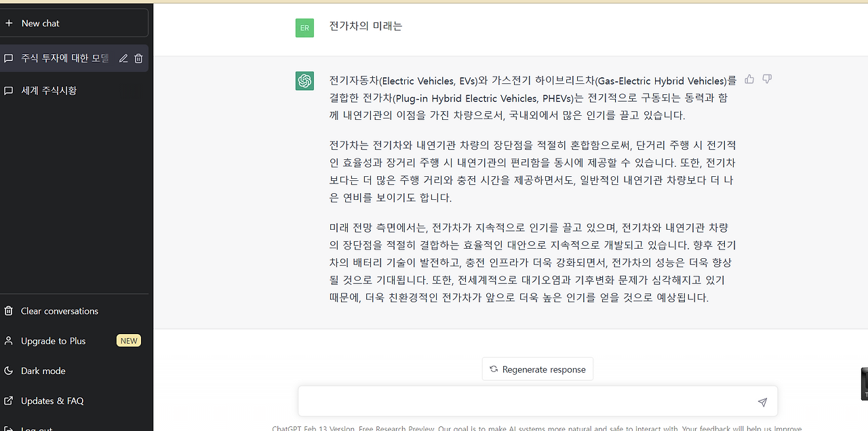Click the trash icon to delete conversation
The width and height of the screenshot is (868, 431).
(x=139, y=58)
